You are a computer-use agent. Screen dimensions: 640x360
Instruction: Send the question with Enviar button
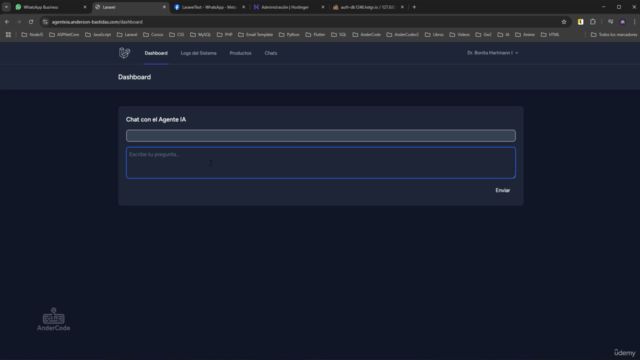pos(502,190)
